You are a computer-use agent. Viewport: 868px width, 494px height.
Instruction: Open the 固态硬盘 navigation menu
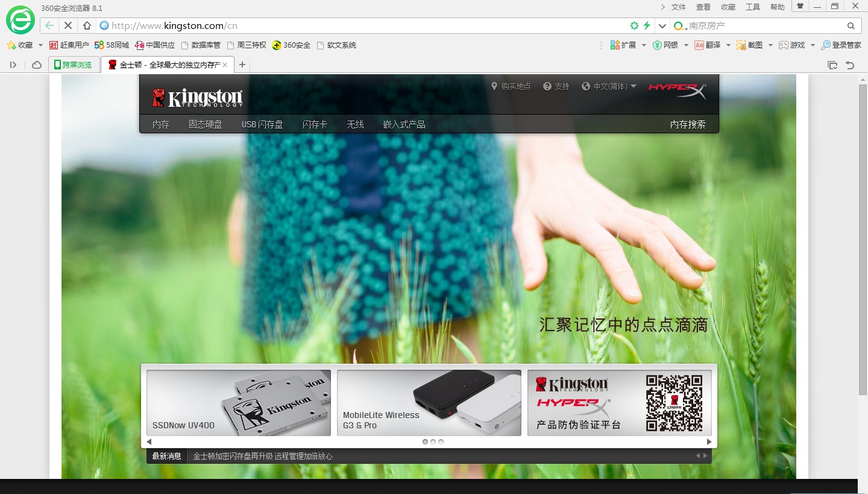coord(205,124)
